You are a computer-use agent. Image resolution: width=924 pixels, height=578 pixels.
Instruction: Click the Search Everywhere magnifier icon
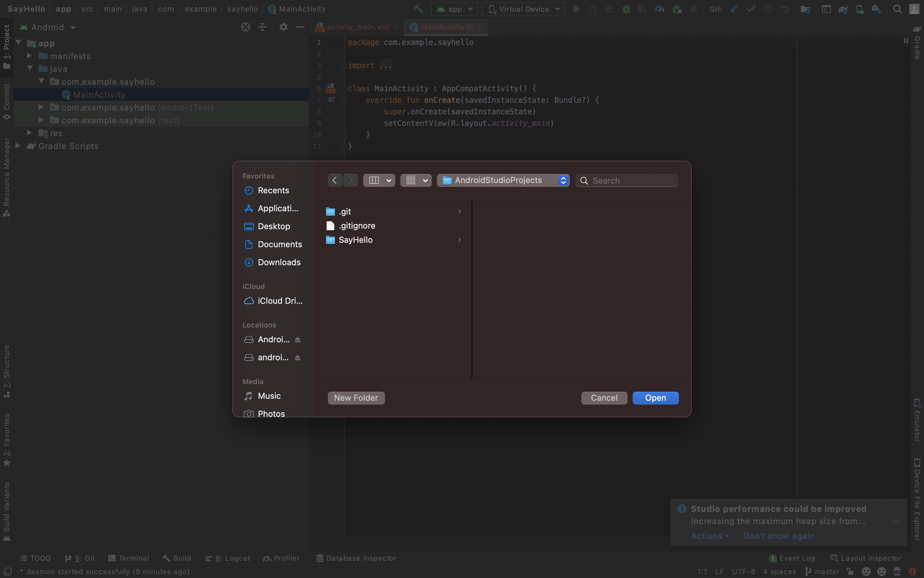[897, 9]
